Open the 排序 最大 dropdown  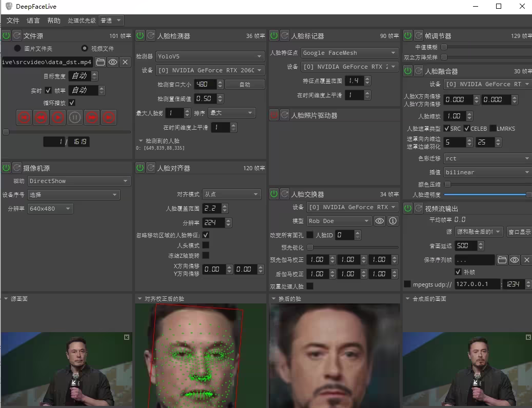tap(231, 113)
